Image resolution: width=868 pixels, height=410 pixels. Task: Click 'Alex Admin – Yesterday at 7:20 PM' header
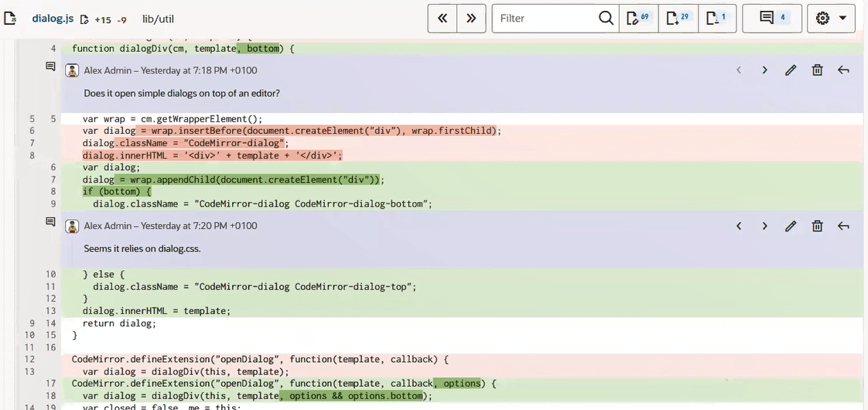click(x=170, y=227)
